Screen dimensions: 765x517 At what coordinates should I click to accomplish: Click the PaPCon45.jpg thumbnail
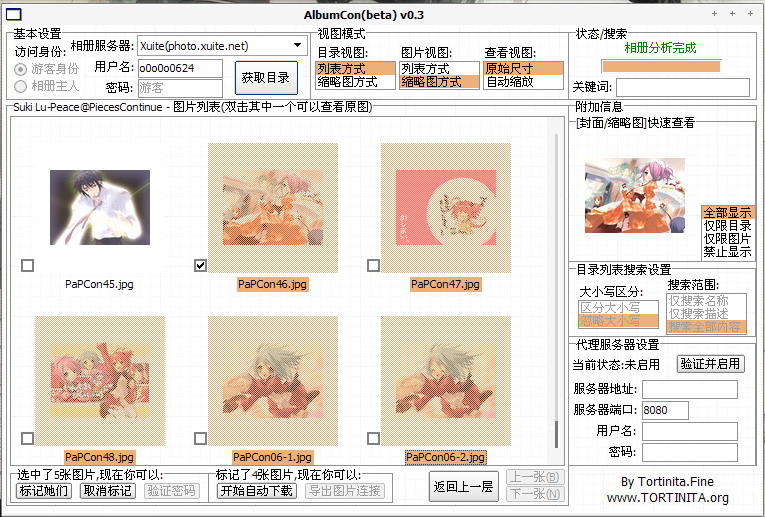point(100,207)
